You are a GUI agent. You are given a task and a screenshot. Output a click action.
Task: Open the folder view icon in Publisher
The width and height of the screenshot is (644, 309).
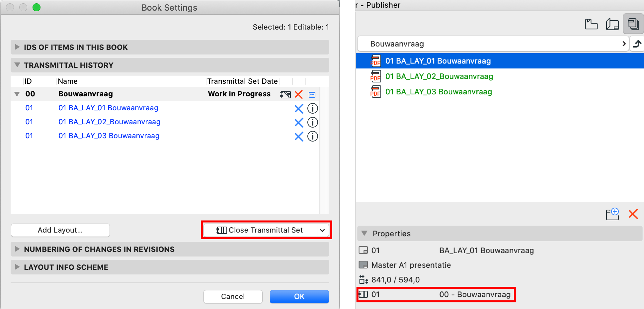pyautogui.click(x=591, y=24)
